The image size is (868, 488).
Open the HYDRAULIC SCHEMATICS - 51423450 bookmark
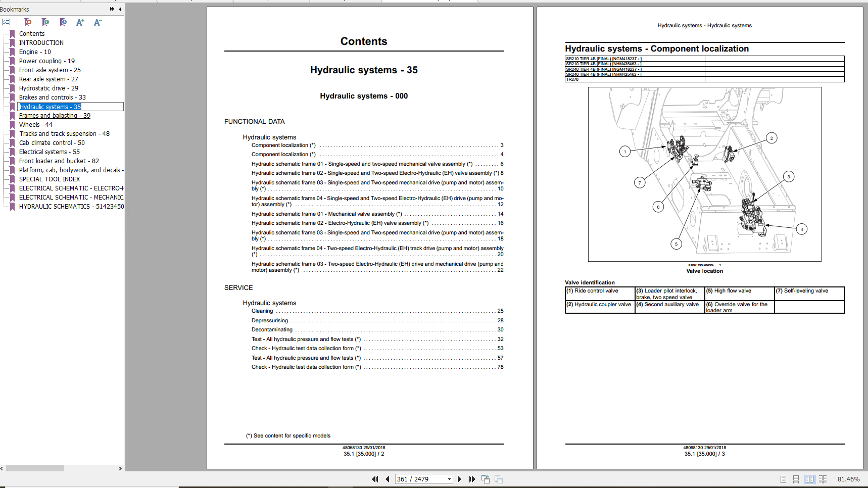(x=71, y=207)
